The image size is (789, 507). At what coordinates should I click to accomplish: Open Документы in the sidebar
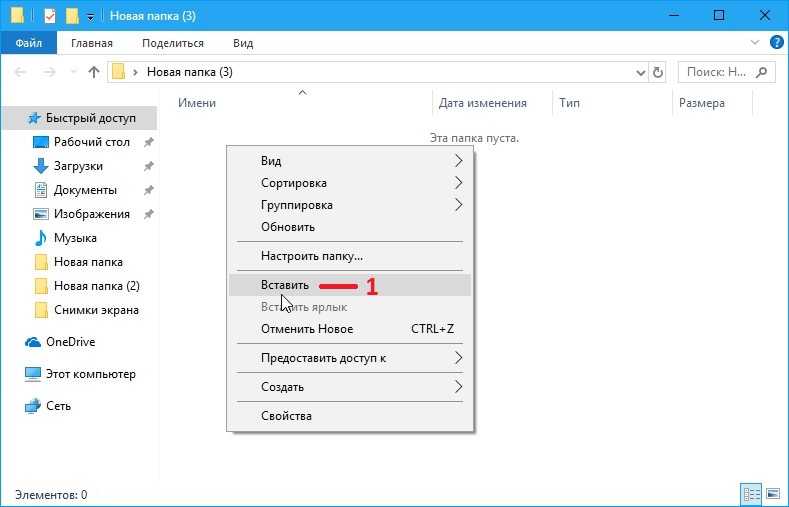click(x=85, y=190)
